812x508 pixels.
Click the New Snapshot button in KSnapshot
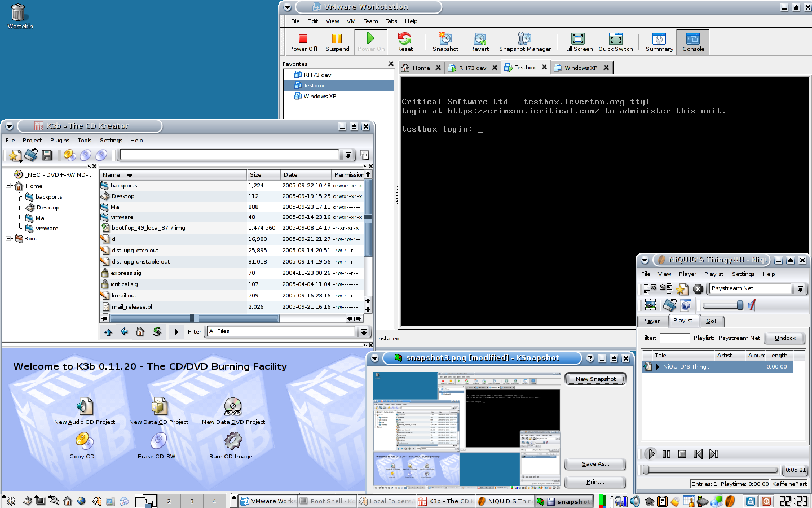[595, 379]
